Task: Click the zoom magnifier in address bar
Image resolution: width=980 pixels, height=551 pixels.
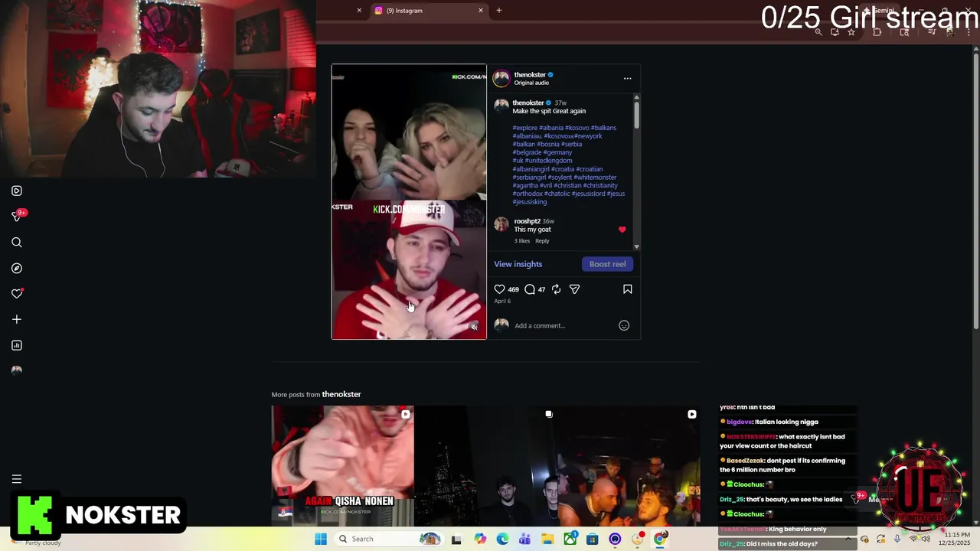Action: 818,32
